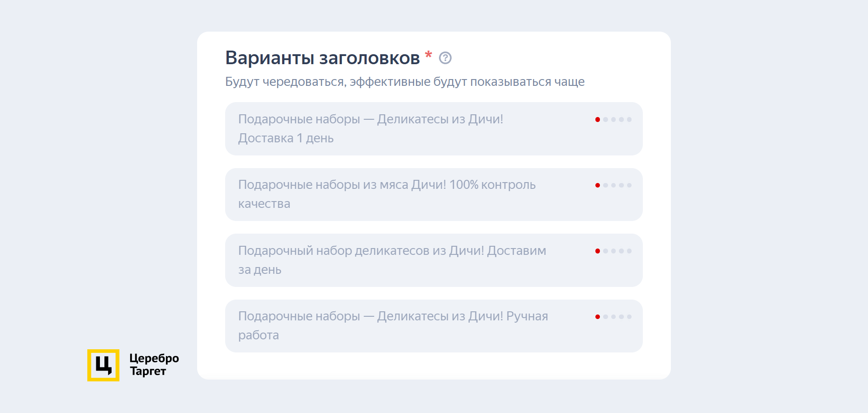Click the red required asterisk
The width and height of the screenshot is (868, 413).
(429, 55)
